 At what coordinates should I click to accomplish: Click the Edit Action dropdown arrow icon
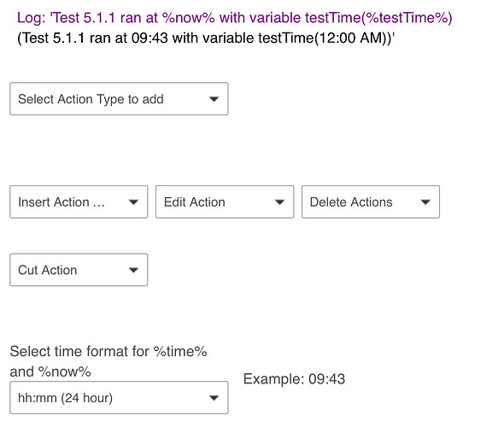[x=279, y=202]
